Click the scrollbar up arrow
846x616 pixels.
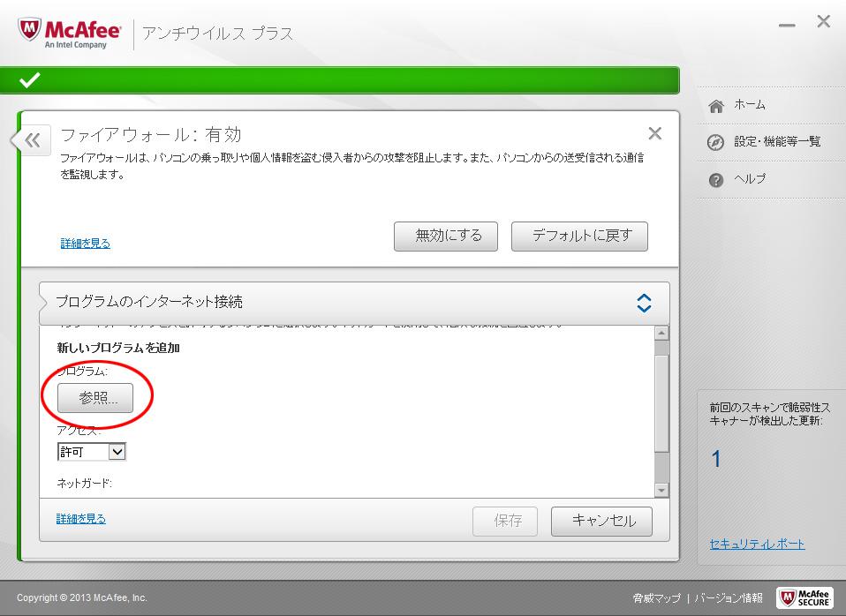coord(661,333)
